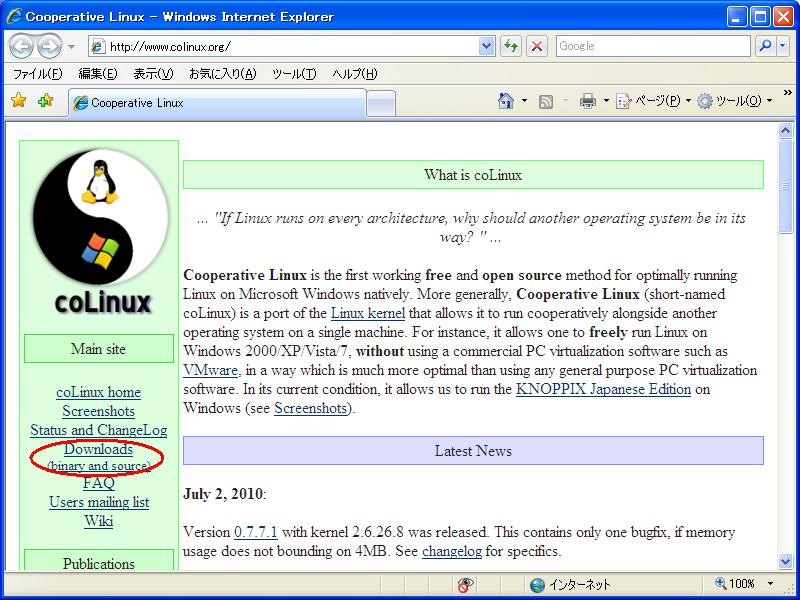Follow the Linux kernel link
The image size is (800, 600).
pyautogui.click(x=368, y=313)
